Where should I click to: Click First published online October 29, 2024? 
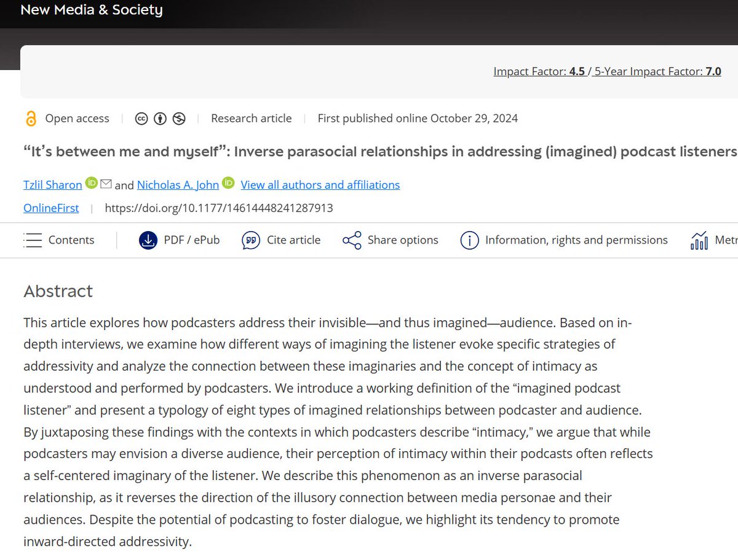pyautogui.click(x=418, y=118)
